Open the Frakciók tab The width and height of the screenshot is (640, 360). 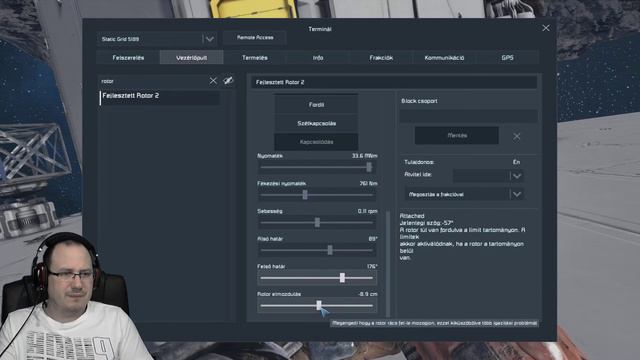coord(381,58)
